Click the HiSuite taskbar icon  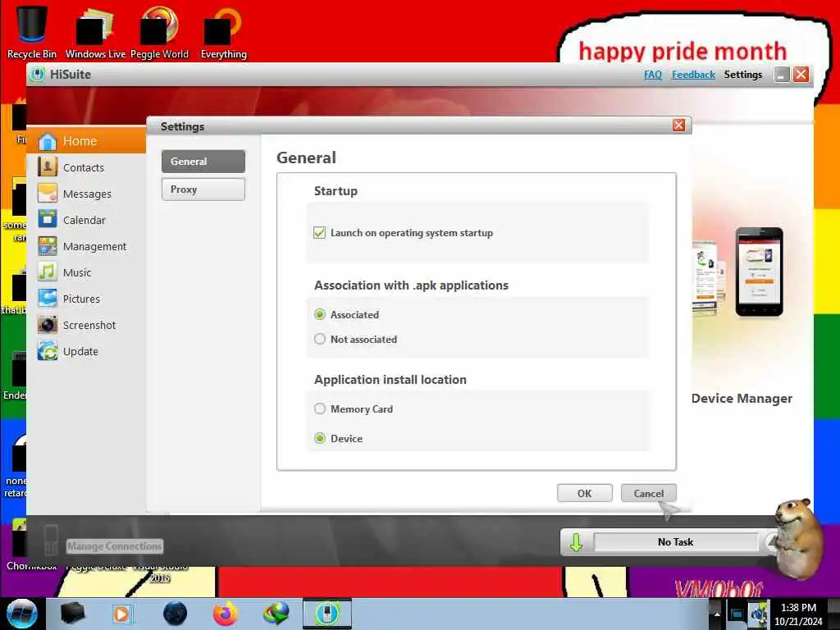coord(326,614)
